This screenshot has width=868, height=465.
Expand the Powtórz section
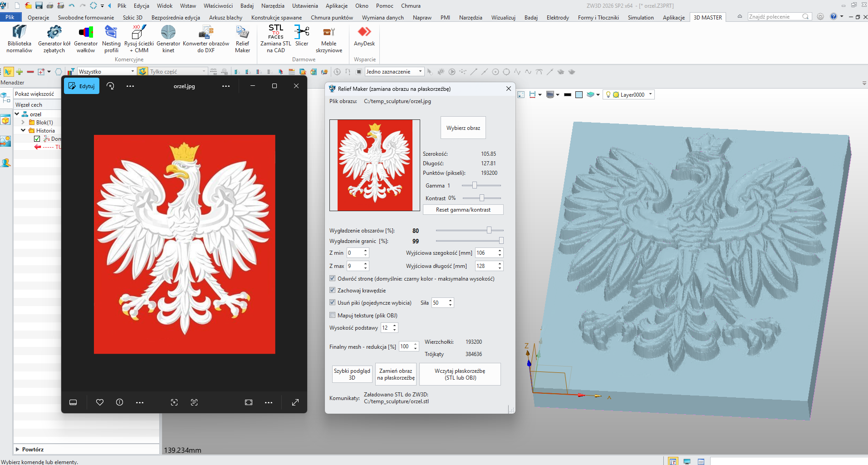point(17,449)
